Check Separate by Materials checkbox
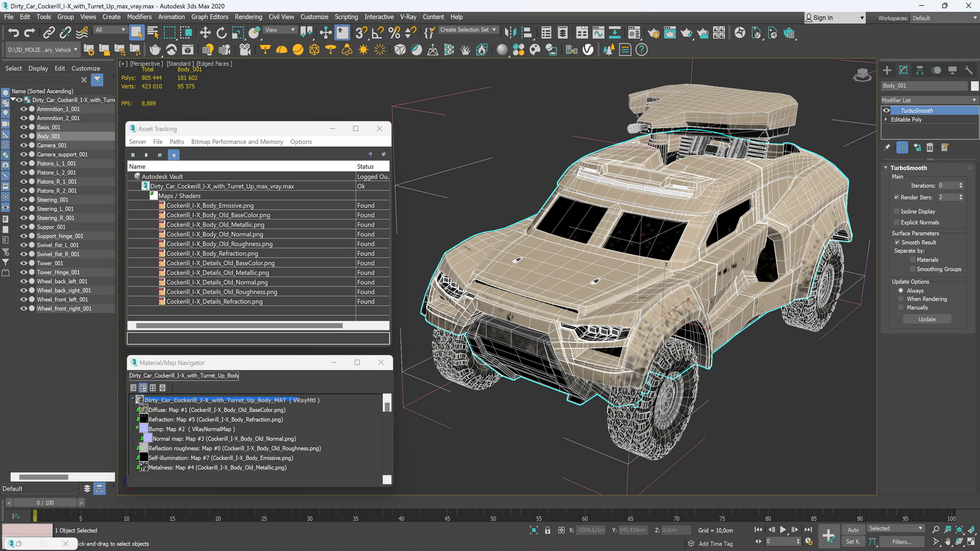 pos(913,260)
